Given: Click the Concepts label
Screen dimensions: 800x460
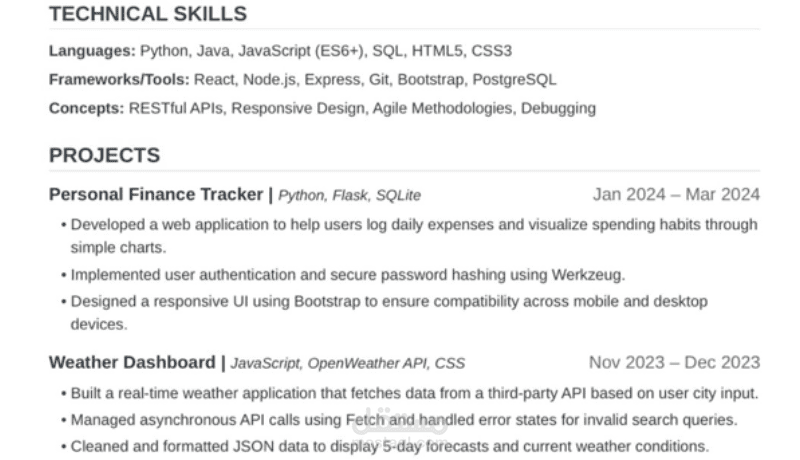Looking at the screenshot, I should pos(86,109).
